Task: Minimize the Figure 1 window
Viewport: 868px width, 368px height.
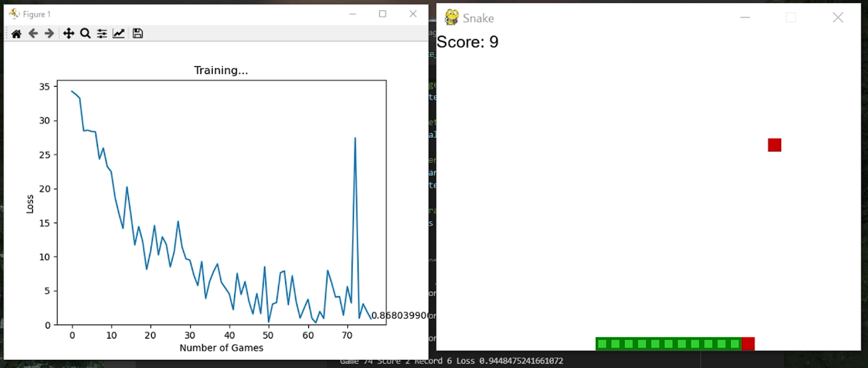Action: (353, 14)
